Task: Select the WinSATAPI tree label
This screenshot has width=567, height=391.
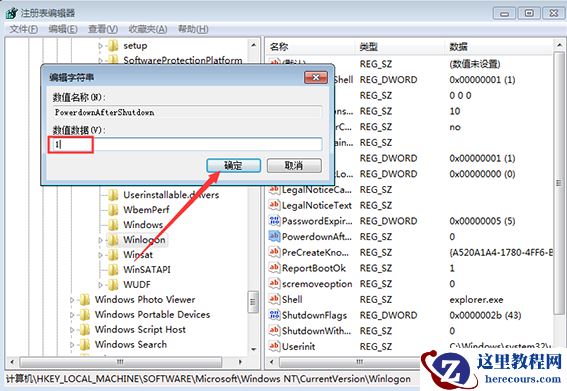Action: tap(146, 270)
